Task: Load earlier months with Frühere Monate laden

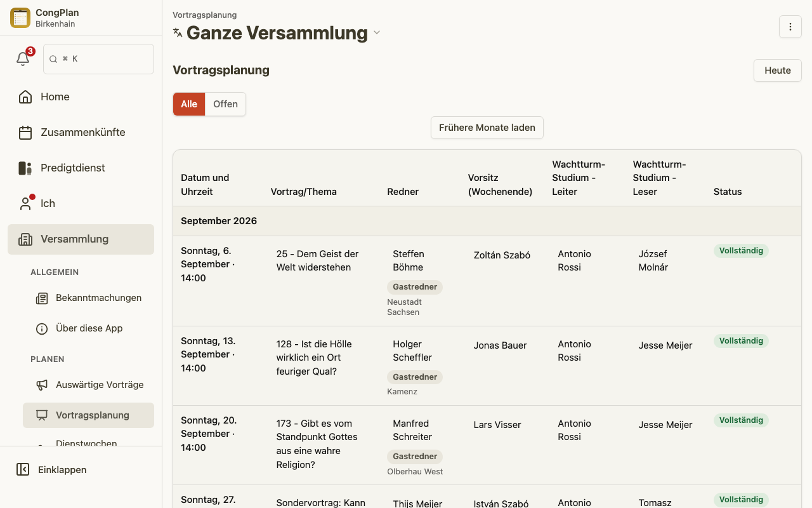Action: tap(487, 128)
